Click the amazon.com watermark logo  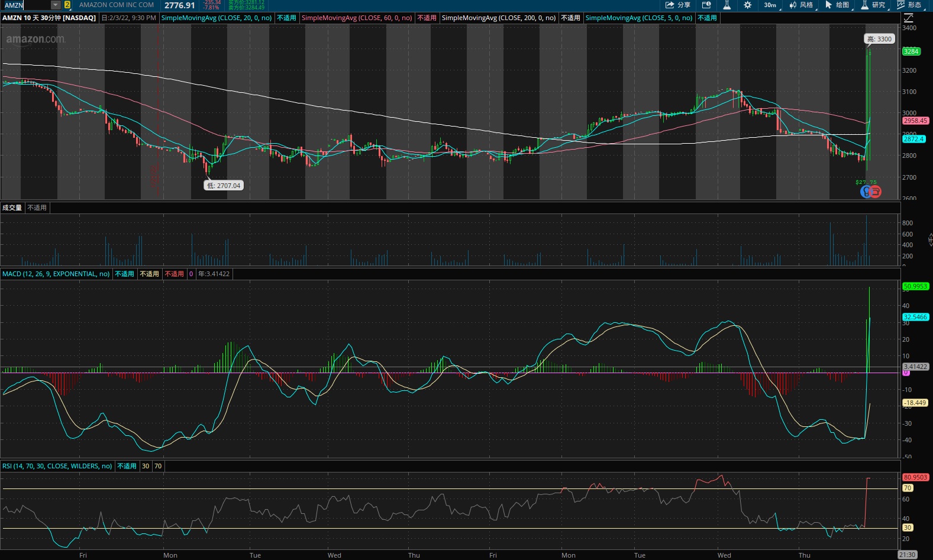coord(35,39)
